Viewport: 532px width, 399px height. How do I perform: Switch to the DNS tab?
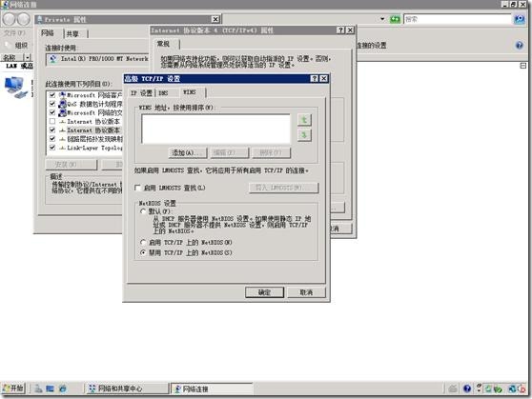[x=164, y=92]
